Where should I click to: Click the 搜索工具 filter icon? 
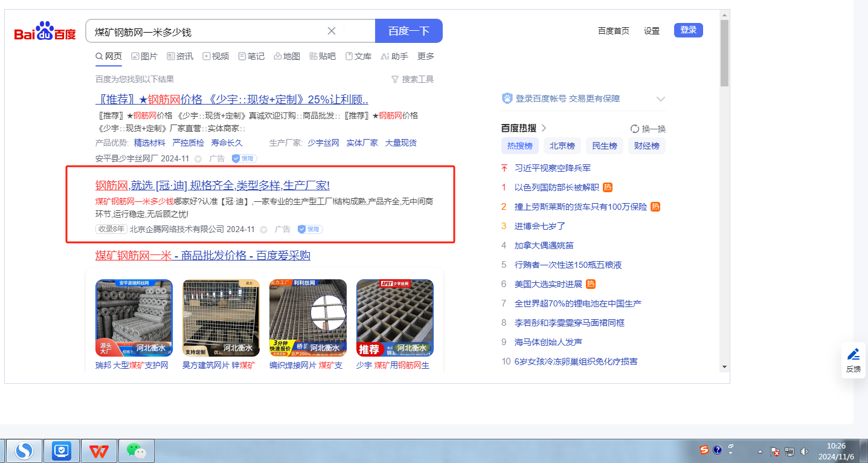[395, 79]
